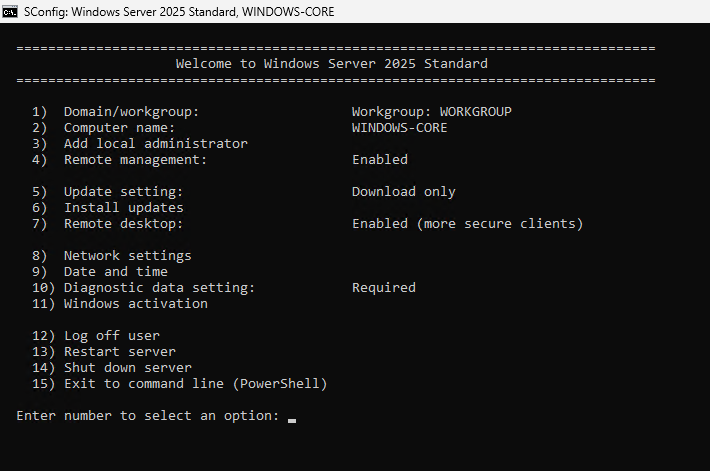710x471 pixels.
Task: Click Exit to command line (PowerShell)
Action: pyautogui.click(x=195, y=384)
